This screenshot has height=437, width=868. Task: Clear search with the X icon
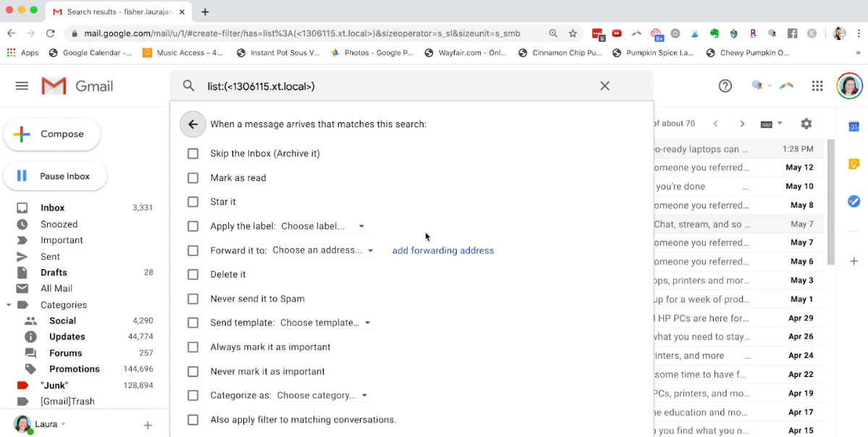click(x=604, y=86)
